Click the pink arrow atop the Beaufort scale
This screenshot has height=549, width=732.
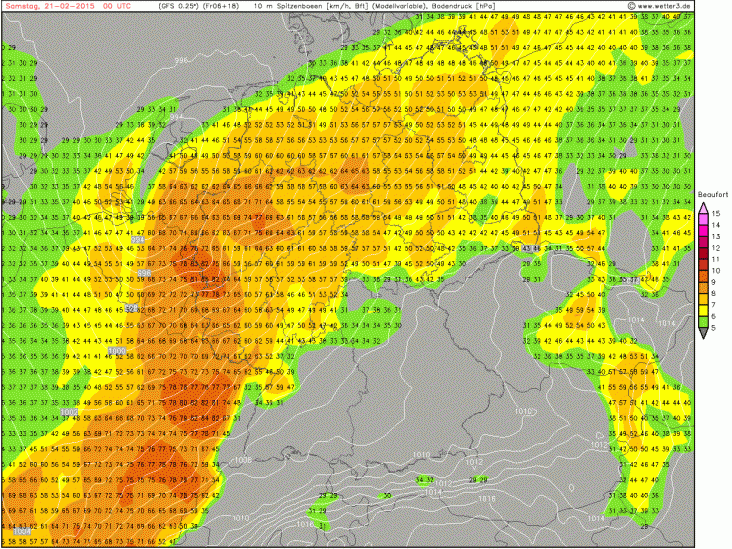coord(704,210)
